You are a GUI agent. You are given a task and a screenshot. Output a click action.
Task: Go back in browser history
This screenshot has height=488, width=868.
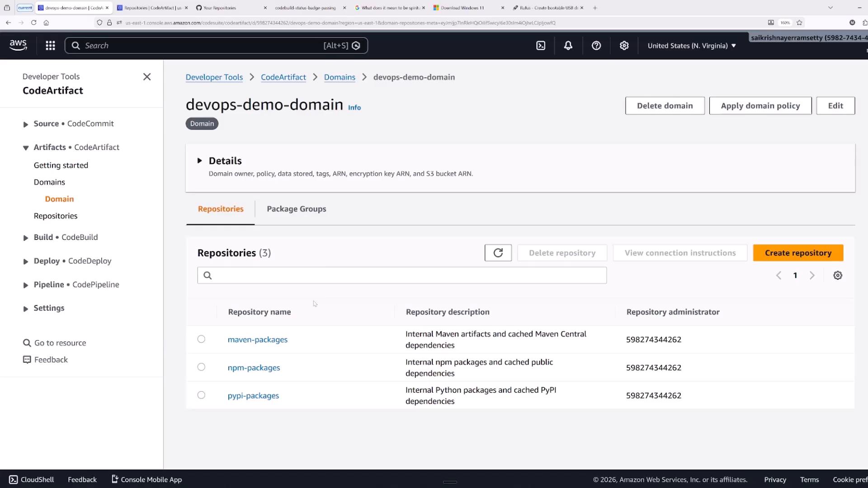coord(8,23)
